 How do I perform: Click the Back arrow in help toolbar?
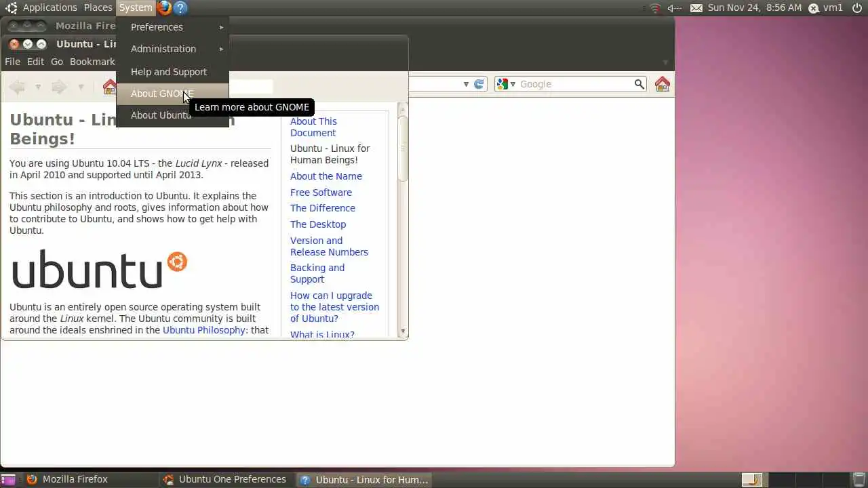pos(18,86)
